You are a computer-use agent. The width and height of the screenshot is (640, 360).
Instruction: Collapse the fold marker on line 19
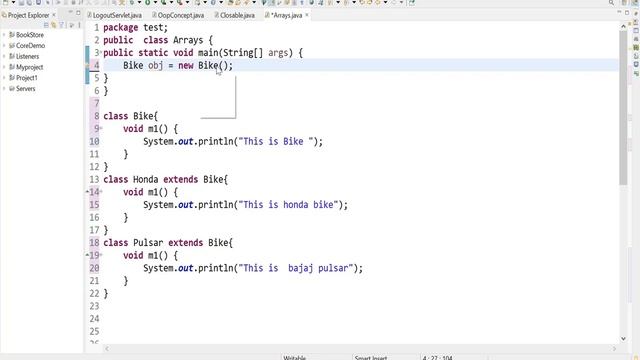101,255
